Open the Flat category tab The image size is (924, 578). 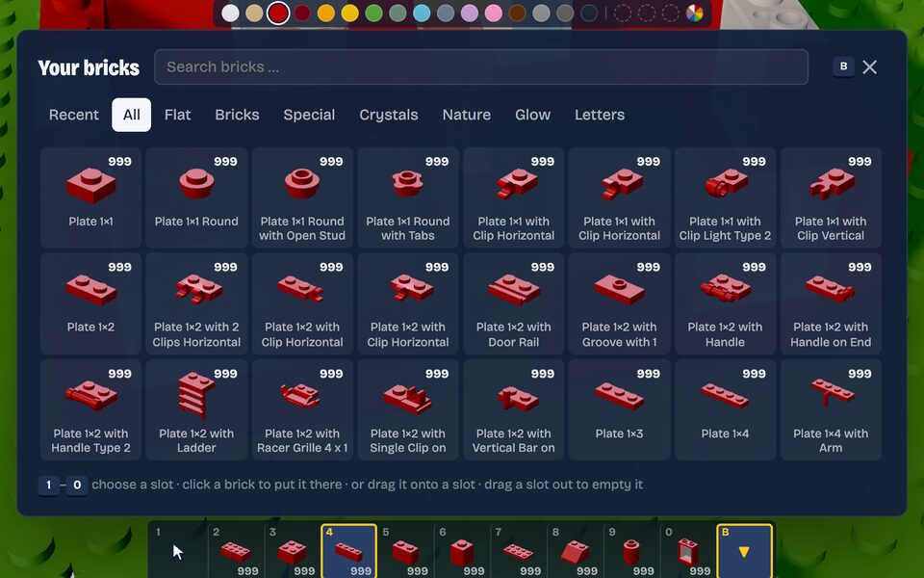pos(177,115)
